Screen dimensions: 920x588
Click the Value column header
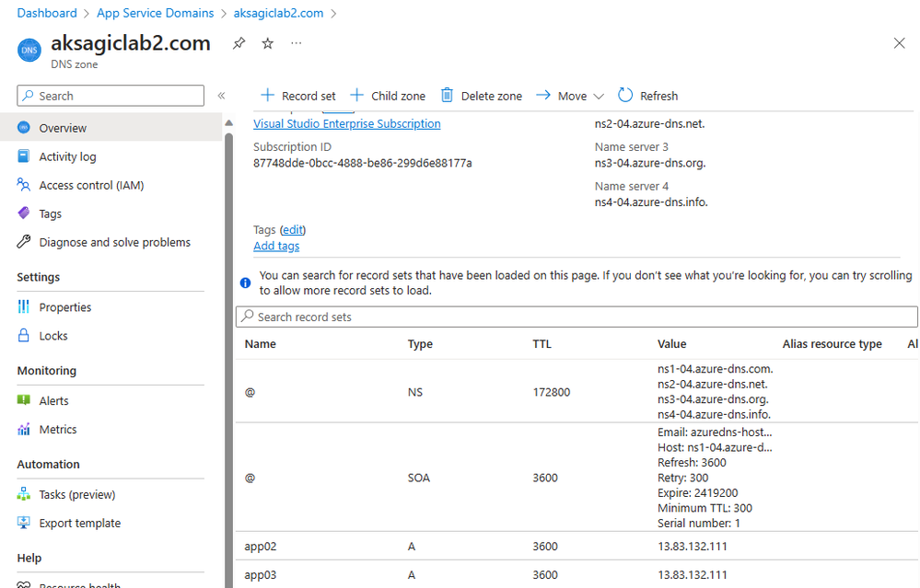(x=671, y=344)
